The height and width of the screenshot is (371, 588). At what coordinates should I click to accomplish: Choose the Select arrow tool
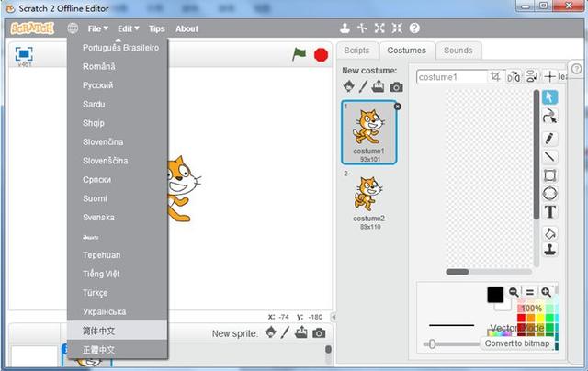[x=549, y=97]
